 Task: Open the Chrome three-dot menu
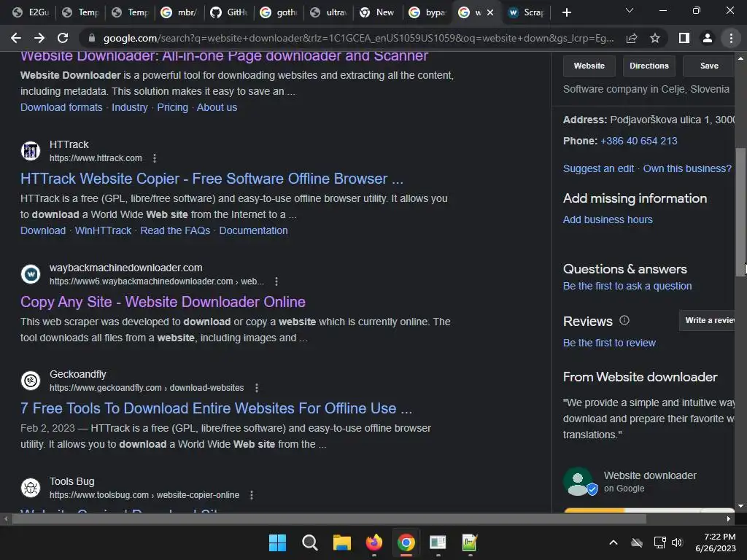(731, 38)
